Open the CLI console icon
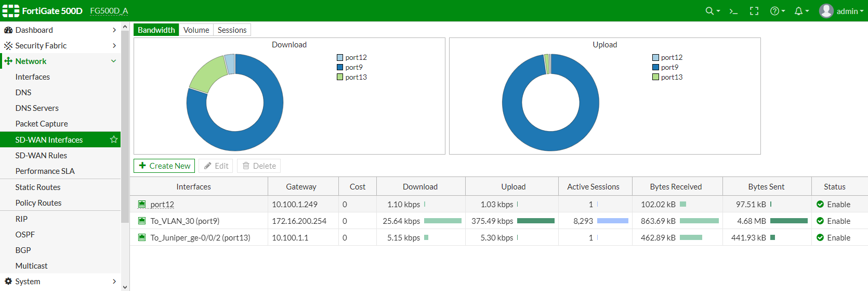The height and width of the screenshot is (291, 868). 733,11
